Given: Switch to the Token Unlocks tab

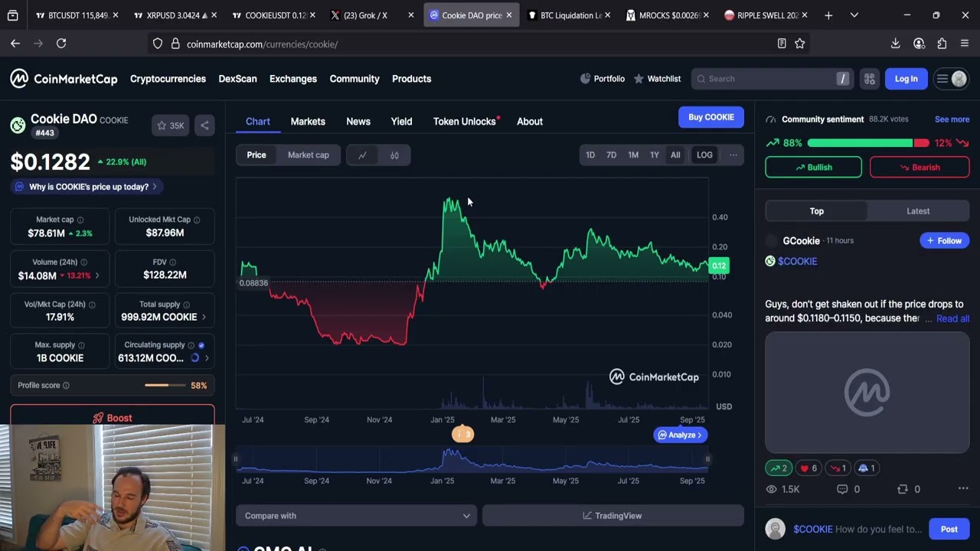Looking at the screenshot, I should pyautogui.click(x=465, y=122).
